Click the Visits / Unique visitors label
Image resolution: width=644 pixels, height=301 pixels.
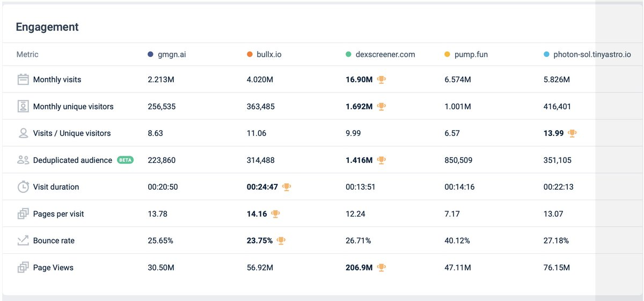[x=72, y=133]
